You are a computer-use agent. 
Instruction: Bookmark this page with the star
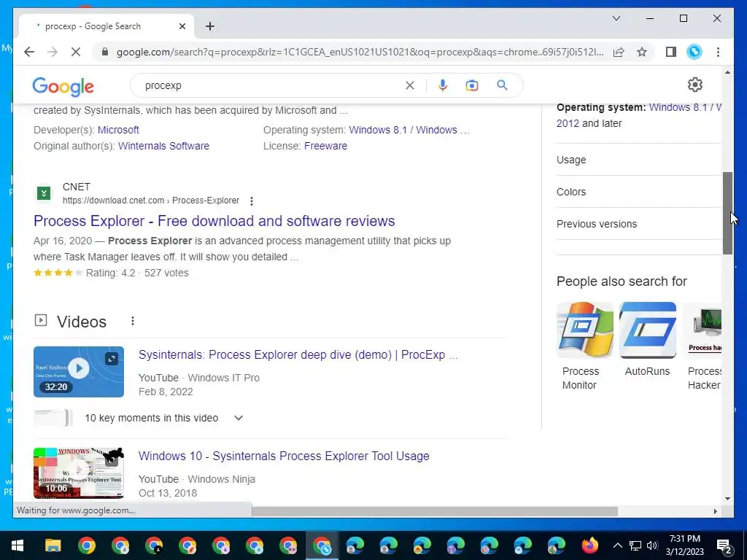(642, 52)
